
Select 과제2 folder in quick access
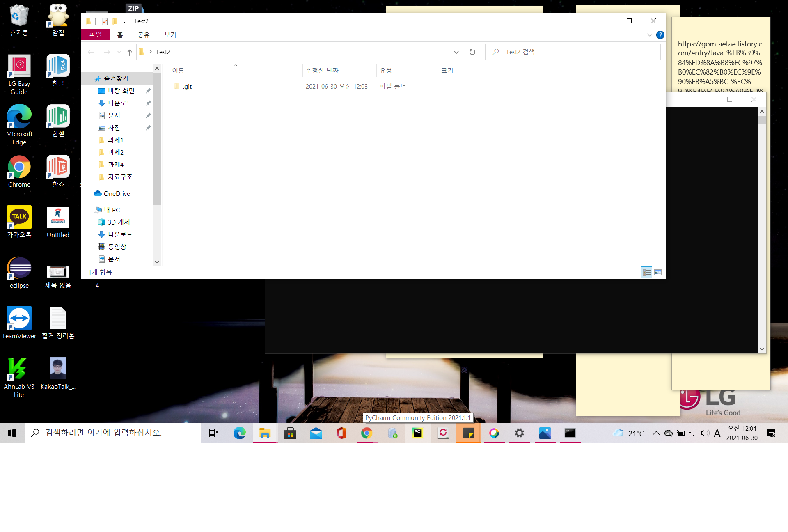115,152
